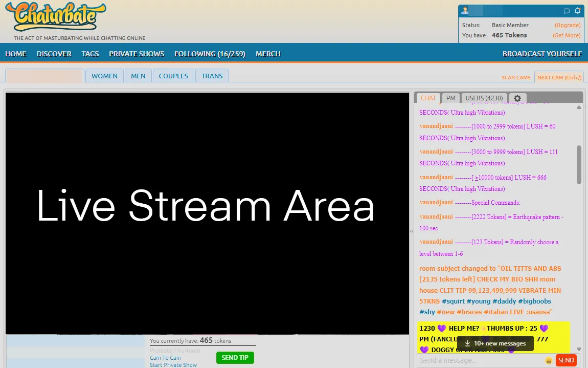
Task: Go to the DISCOVER section
Action: [x=54, y=53]
